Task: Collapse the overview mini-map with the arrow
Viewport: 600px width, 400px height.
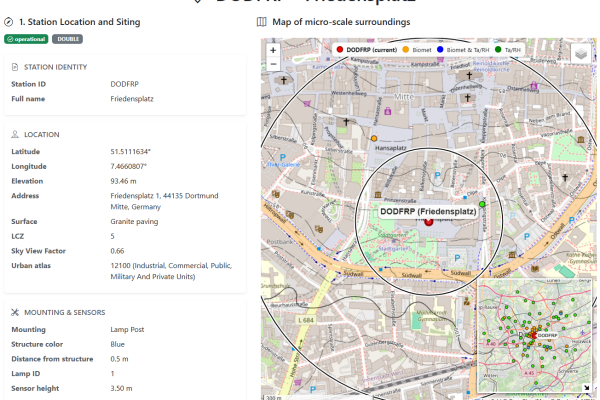Action: (586, 389)
